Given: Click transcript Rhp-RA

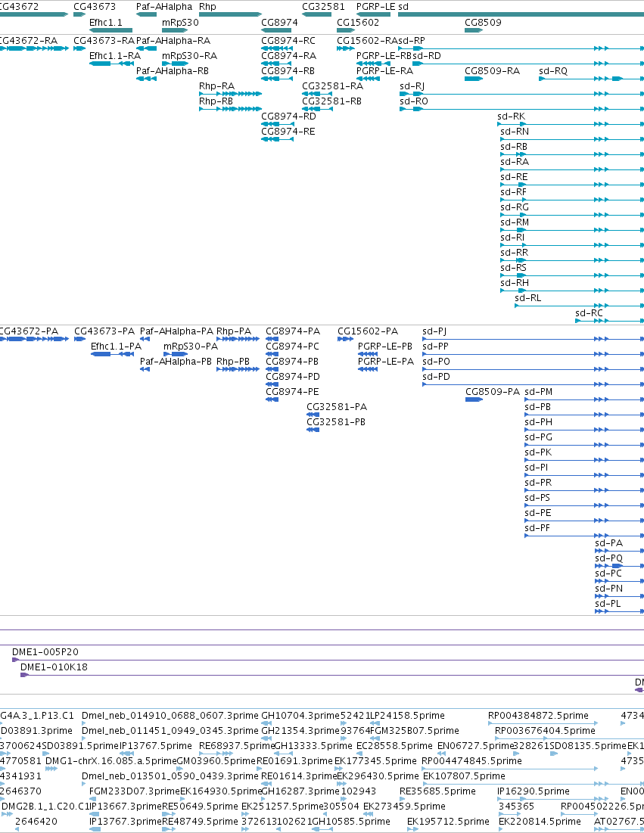Looking at the screenshot, I should tap(216, 86).
